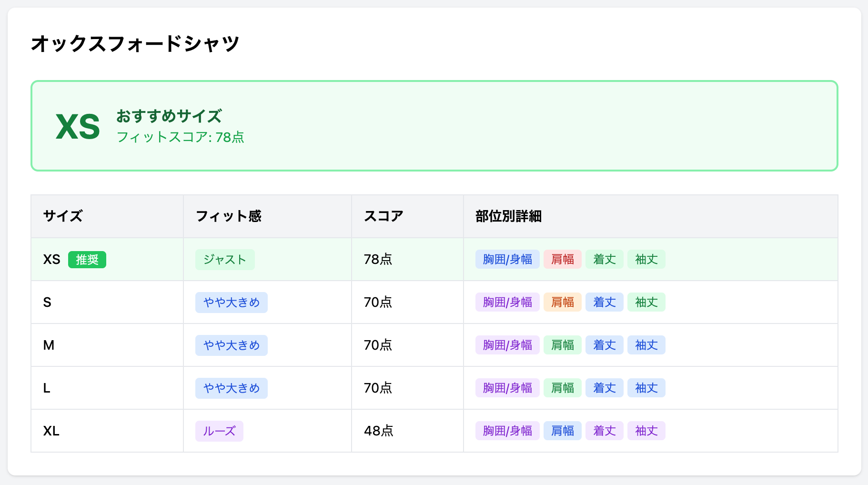
Task: Click the 78点 score value in the XS row
Action: [x=378, y=259]
